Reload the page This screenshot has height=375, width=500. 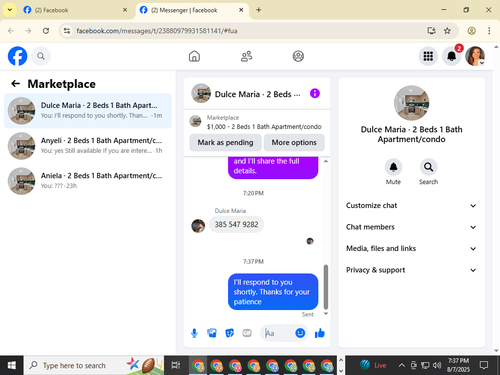[x=46, y=31]
